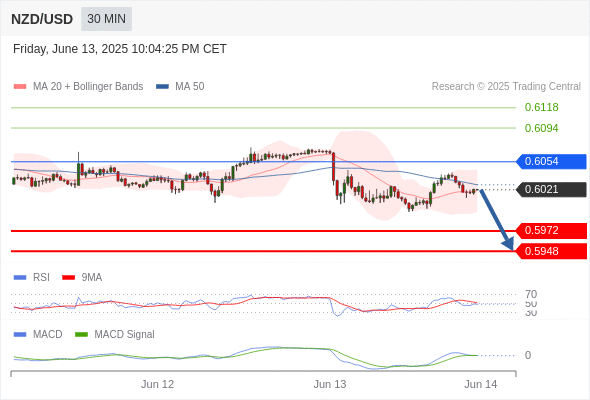Click the 0.6094 resistance level label

point(541,128)
